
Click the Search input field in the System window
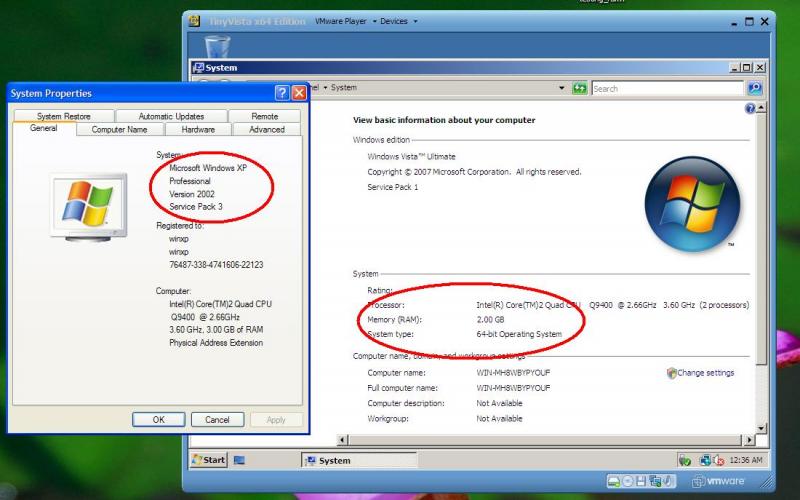(x=667, y=88)
